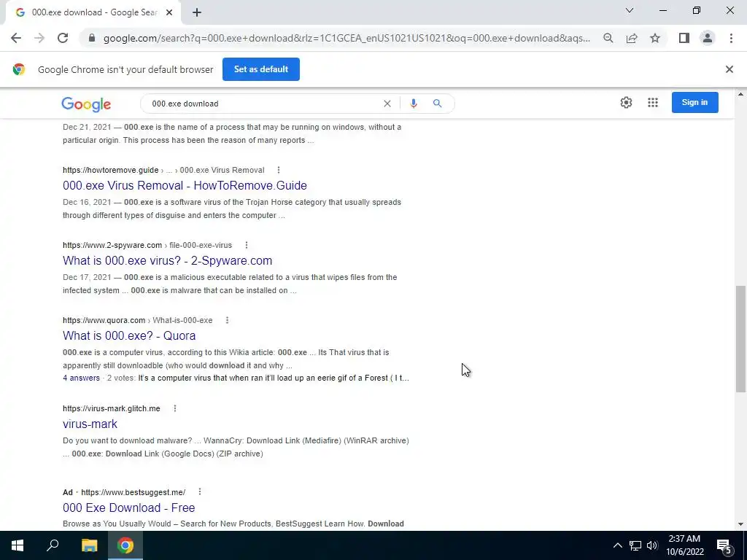Open the volume tray icon
The image size is (747, 560).
[x=652, y=545]
